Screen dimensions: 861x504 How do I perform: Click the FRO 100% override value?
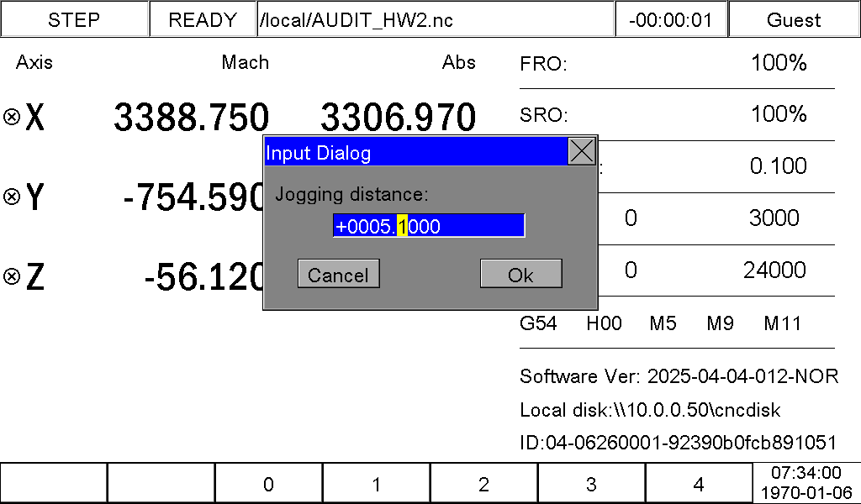click(779, 62)
